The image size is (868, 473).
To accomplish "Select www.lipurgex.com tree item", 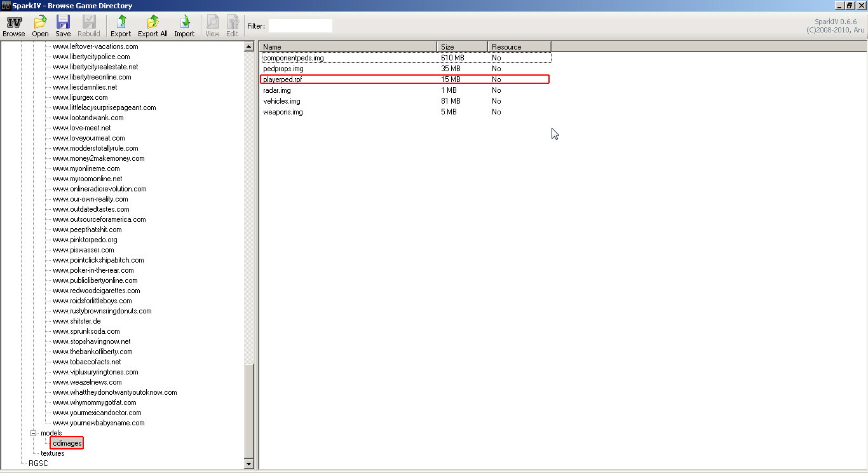I will 80,97.
